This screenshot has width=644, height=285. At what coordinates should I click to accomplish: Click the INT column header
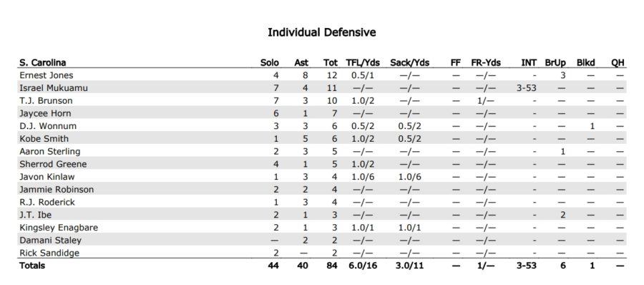529,62
